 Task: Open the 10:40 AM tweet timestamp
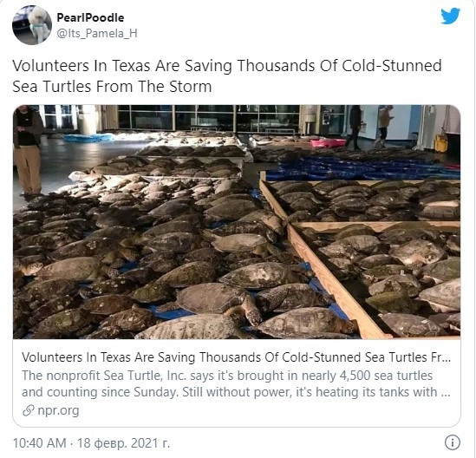[40, 443]
